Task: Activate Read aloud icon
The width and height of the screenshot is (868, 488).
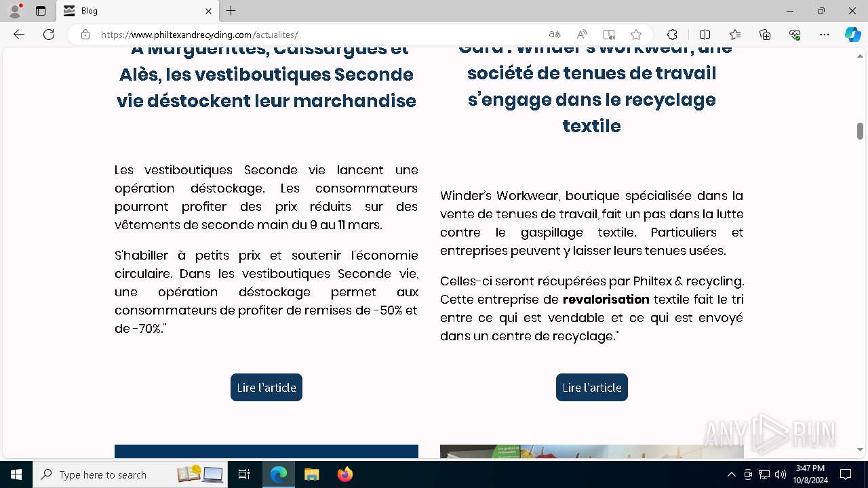Action: click(582, 35)
